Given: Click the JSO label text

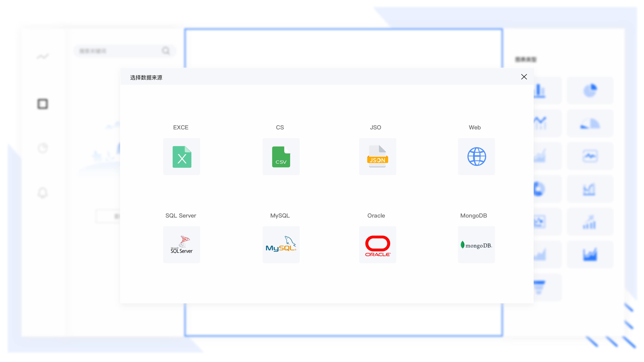Looking at the screenshot, I should coord(375,127).
